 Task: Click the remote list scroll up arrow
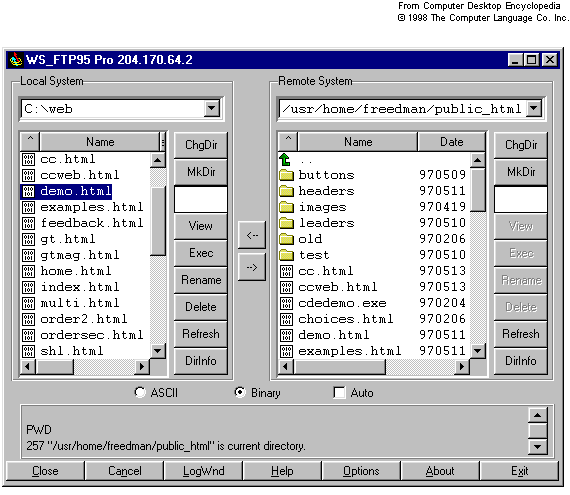point(478,160)
